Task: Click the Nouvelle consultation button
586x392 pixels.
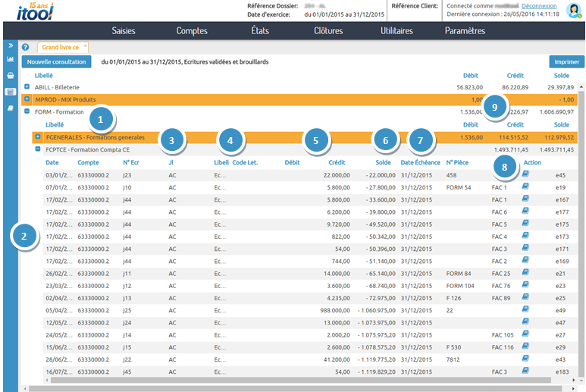Action: (x=56, y=62)
